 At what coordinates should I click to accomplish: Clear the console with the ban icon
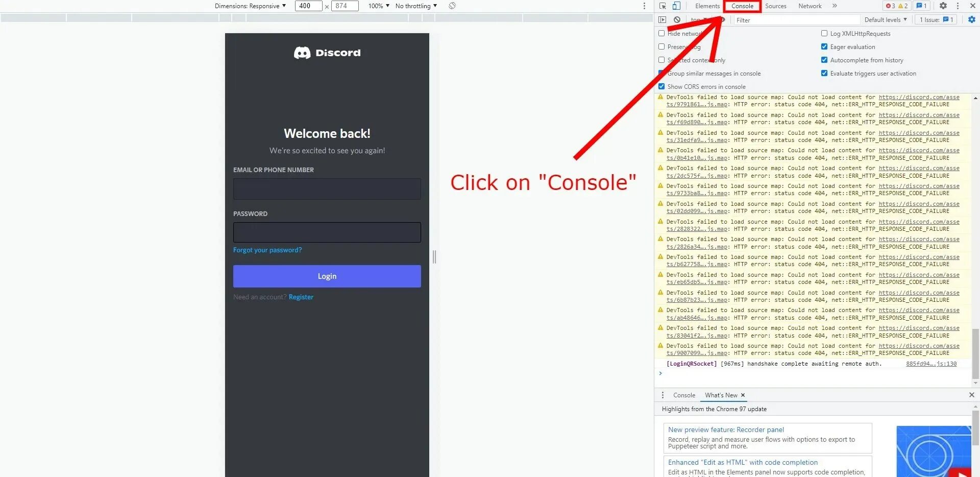(677, 20)
